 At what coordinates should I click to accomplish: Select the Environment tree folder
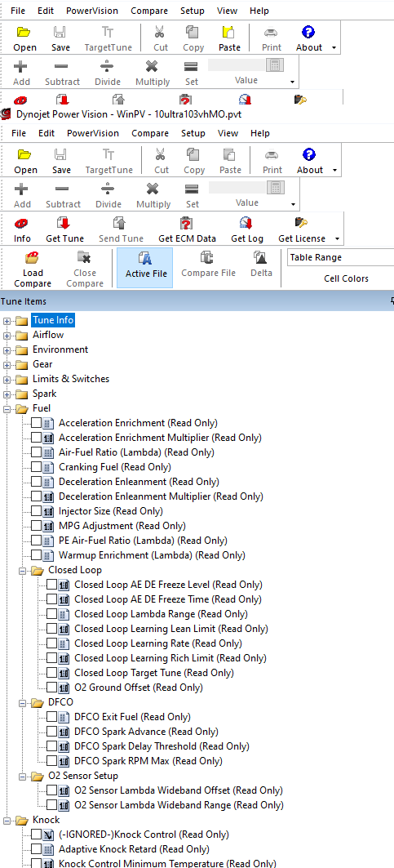pos(60,349)
